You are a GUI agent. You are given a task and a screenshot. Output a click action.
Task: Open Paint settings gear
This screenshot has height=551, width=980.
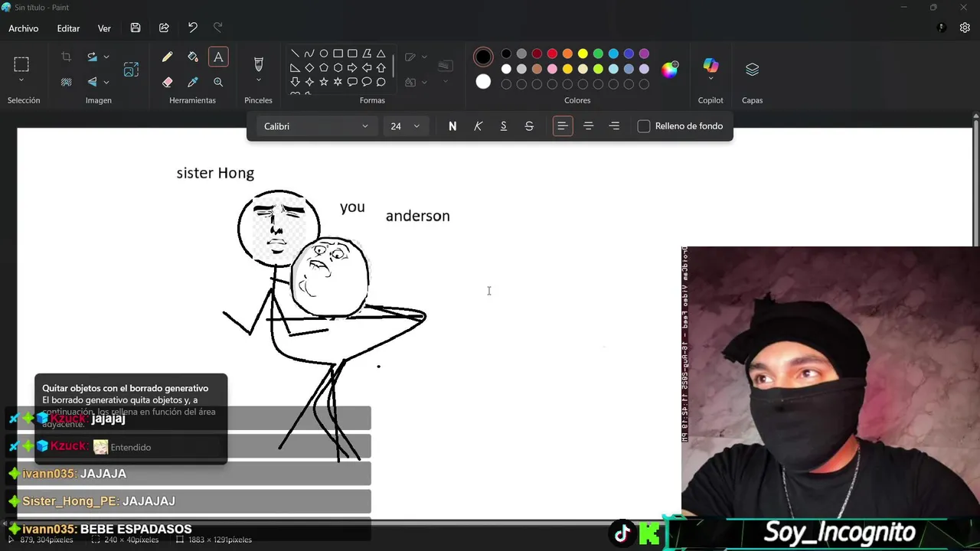click(965, 28)
